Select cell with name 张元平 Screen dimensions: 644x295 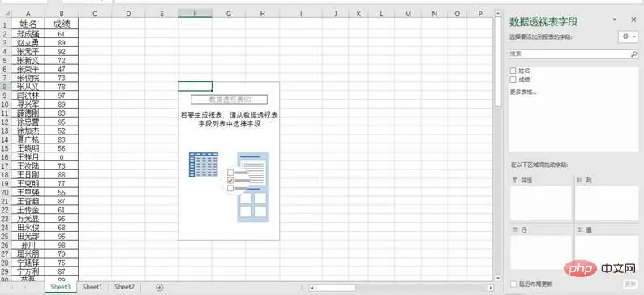(x=28, y=51)
